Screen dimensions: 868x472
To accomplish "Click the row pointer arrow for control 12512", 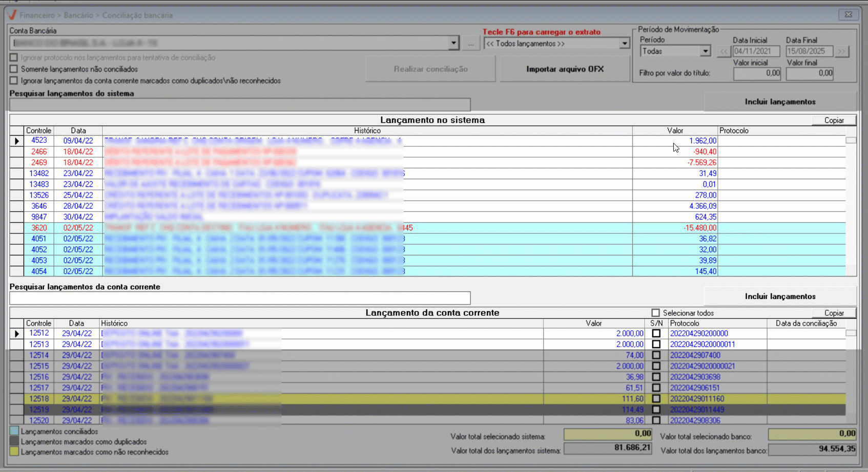I will coord(17,334).
